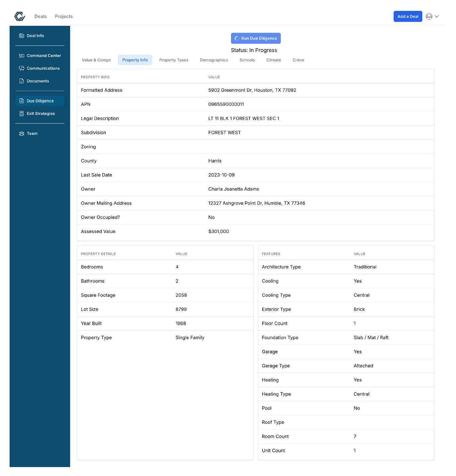
Task: Click the company logo icon
Action: click(x=20, y=16)
